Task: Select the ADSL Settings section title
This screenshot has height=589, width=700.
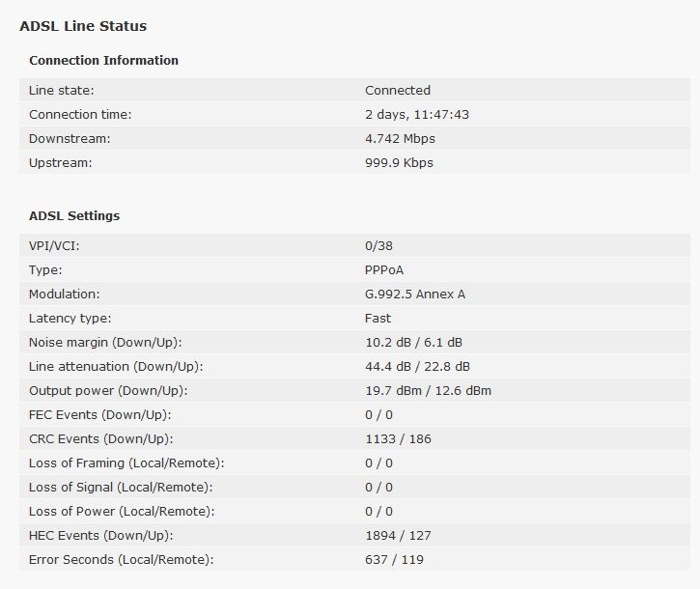Action: (74, 215)
